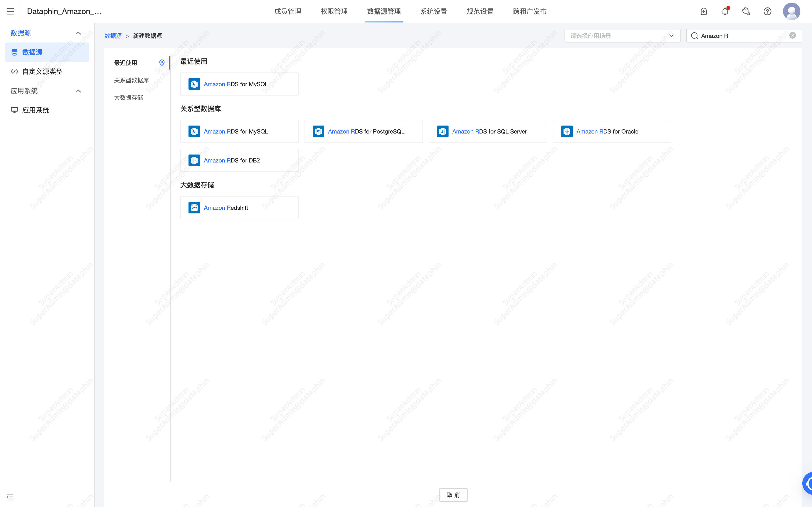Click the 应用系统 monitor icon
The image size is (812, 507).
click(x=14, y=110)
